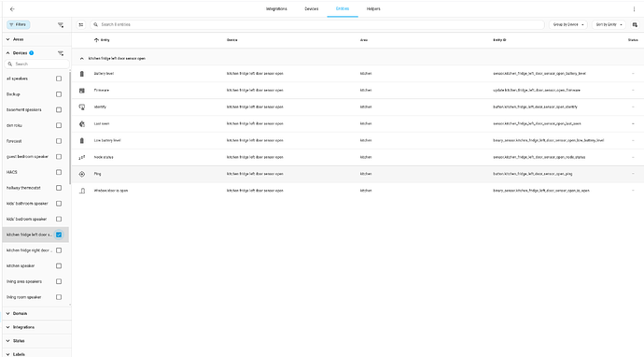Expand the Labels filter section
Image resolution: width=644 pixels, height=357 pixels.
35,353
